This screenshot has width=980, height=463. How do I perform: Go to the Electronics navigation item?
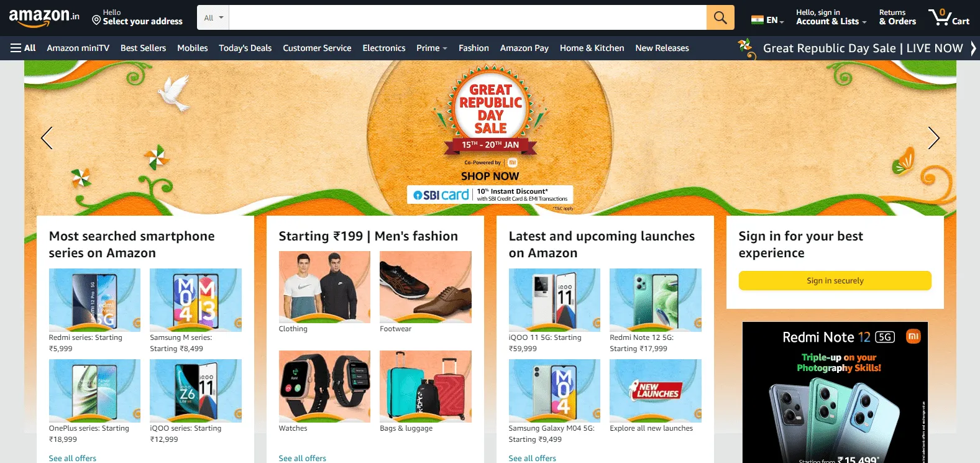[x=384, y=48]
